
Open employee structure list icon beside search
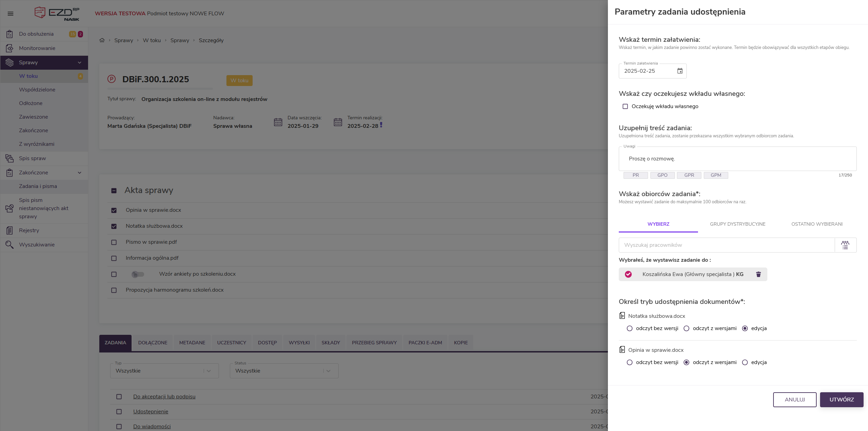(x=845, y=245)
